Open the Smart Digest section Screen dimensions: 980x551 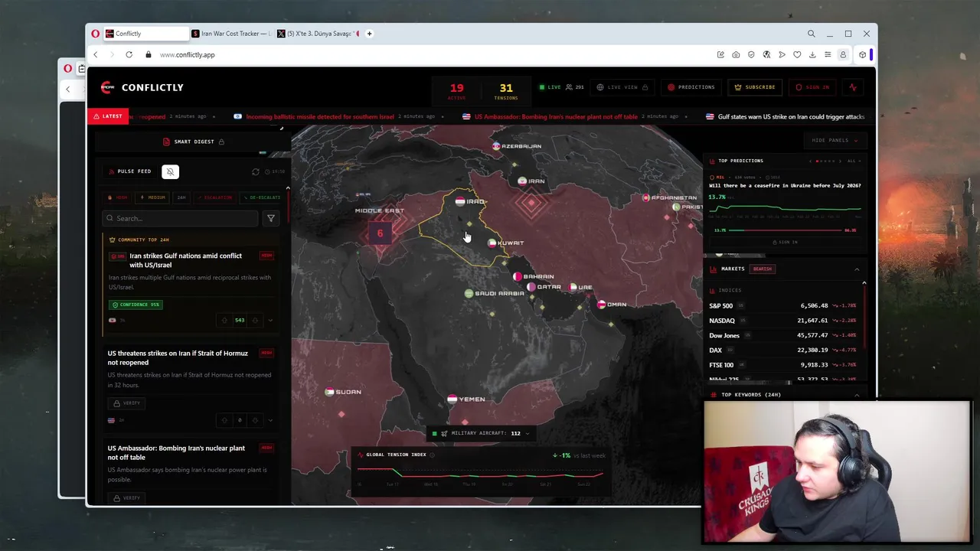(194, 142)
